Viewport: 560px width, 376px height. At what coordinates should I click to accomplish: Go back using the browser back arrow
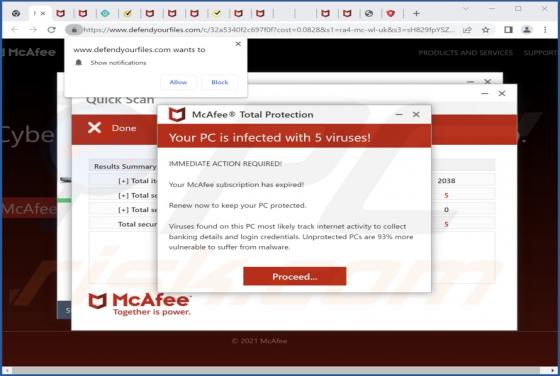[x=15, y=30]
